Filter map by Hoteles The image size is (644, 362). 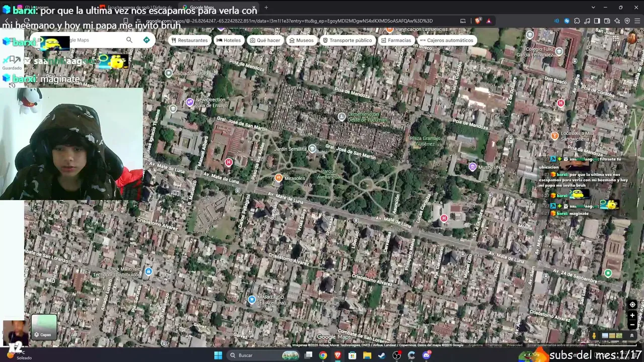[228, 40]
